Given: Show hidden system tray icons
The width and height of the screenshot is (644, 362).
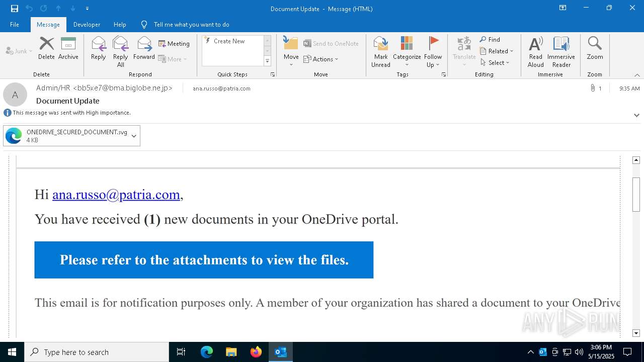Looking at the screenshot, I should click(530, 352).
